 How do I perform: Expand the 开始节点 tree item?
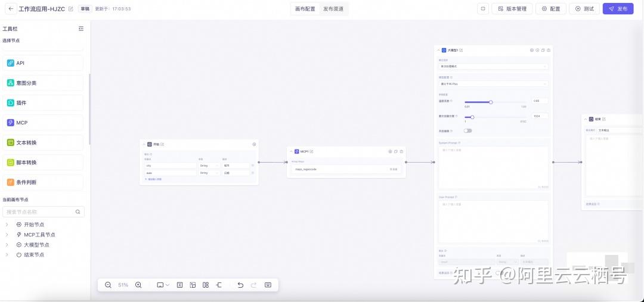[7, 225]
